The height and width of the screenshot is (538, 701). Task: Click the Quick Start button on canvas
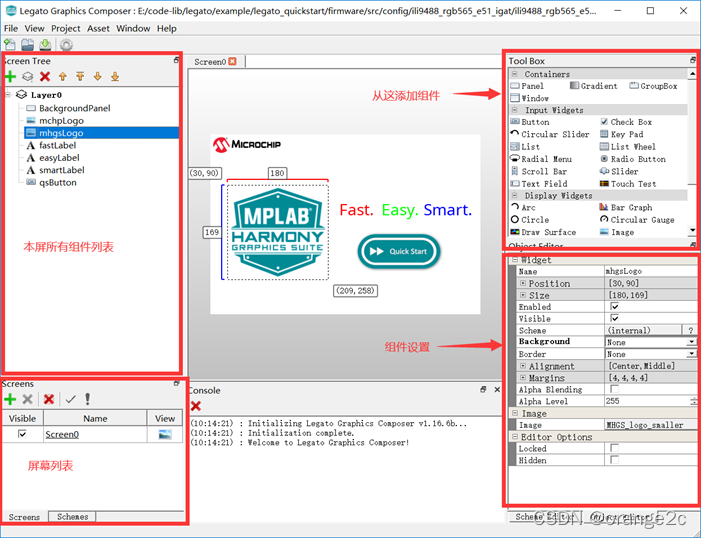pyautogui.click(x=399, y=251)
